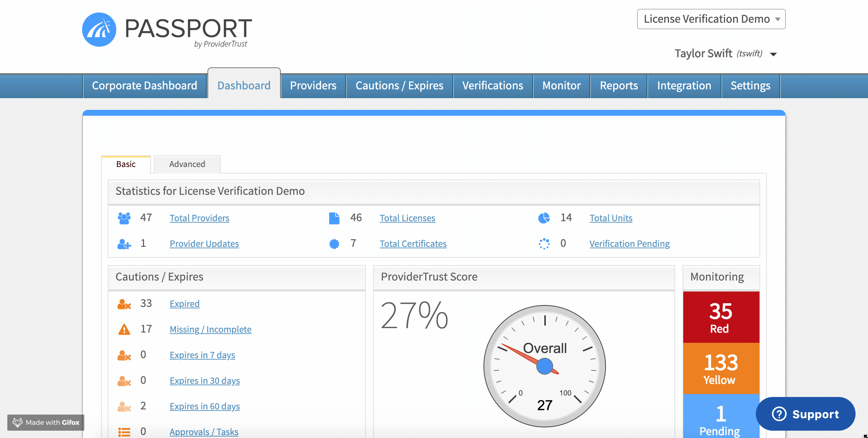Click the ProviderTrust Score panel heading
This screenshot has width=868, height=438.
429,277
